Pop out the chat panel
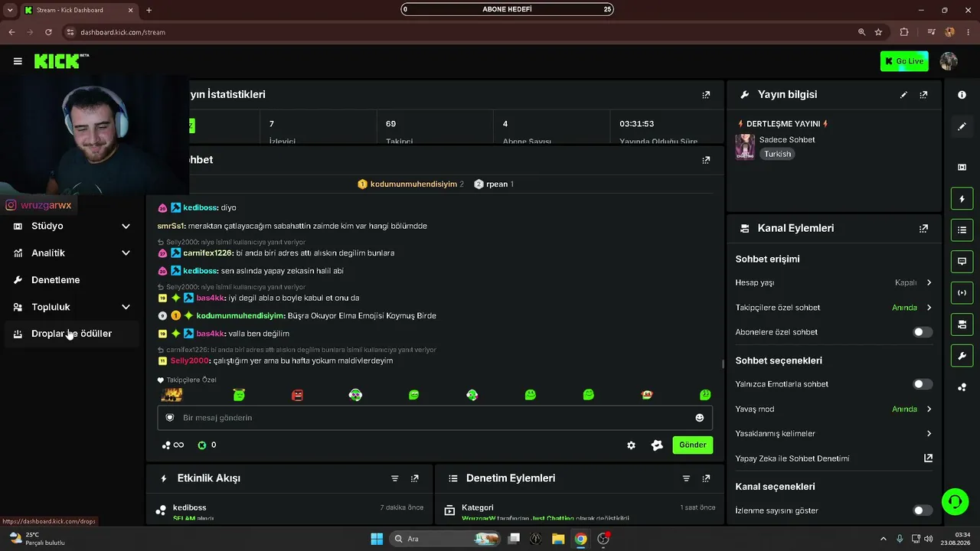Image resolution: width=980 pixels, height=551 pixels. click(x=706, y=160)
